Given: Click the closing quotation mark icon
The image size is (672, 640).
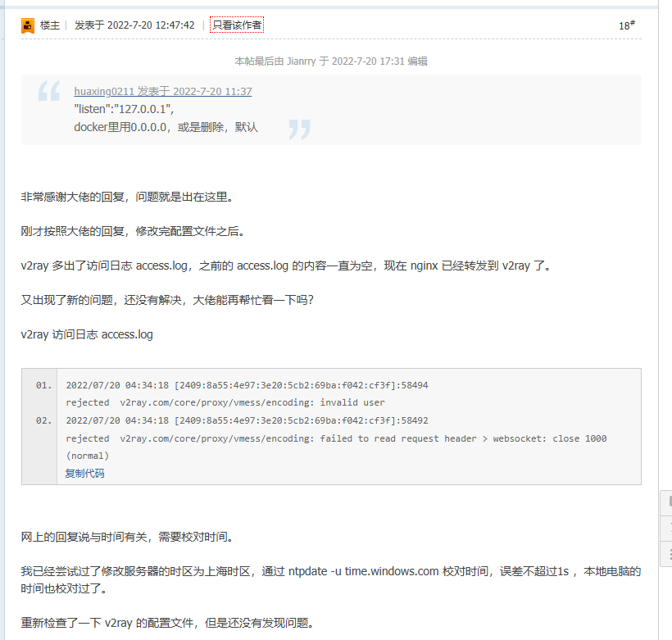Looking at the screenshot, I should (x=299, y=129).
